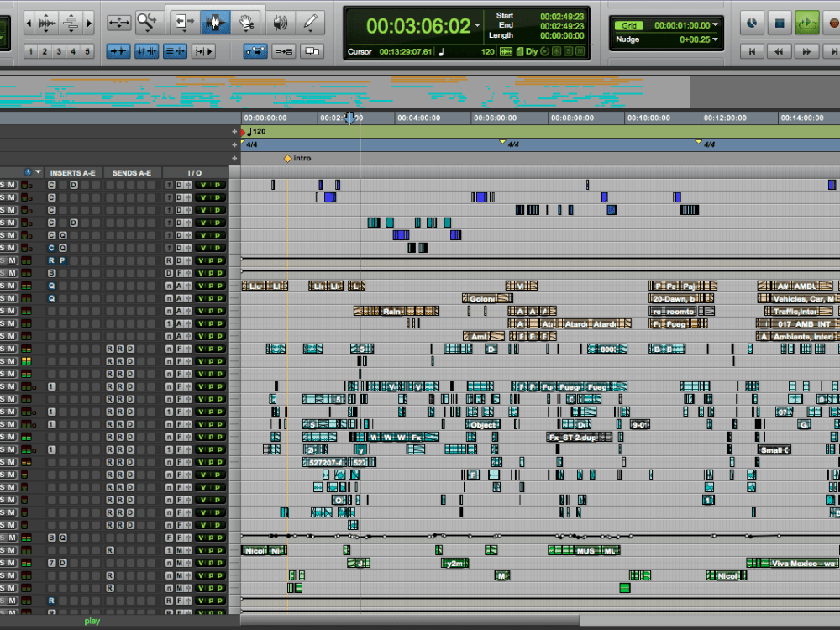This screenshot has width=840, height=630.
Task: Select the Grabber hand tool
Action: coord(246,23)
